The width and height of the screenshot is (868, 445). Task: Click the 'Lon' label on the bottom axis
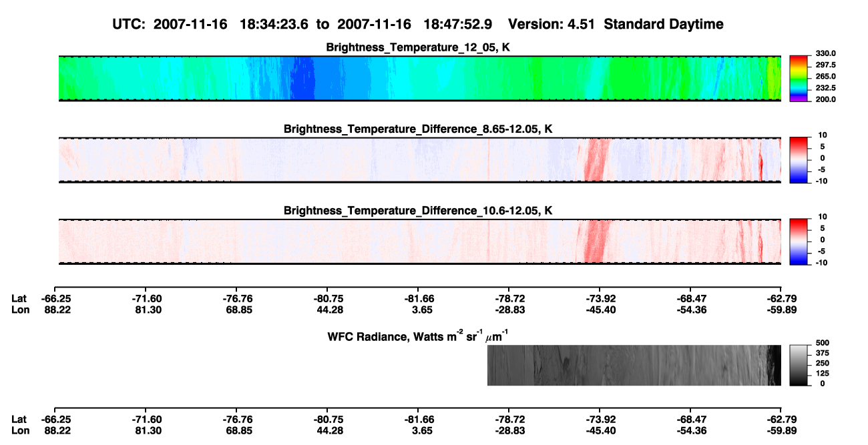coord(19,430)
